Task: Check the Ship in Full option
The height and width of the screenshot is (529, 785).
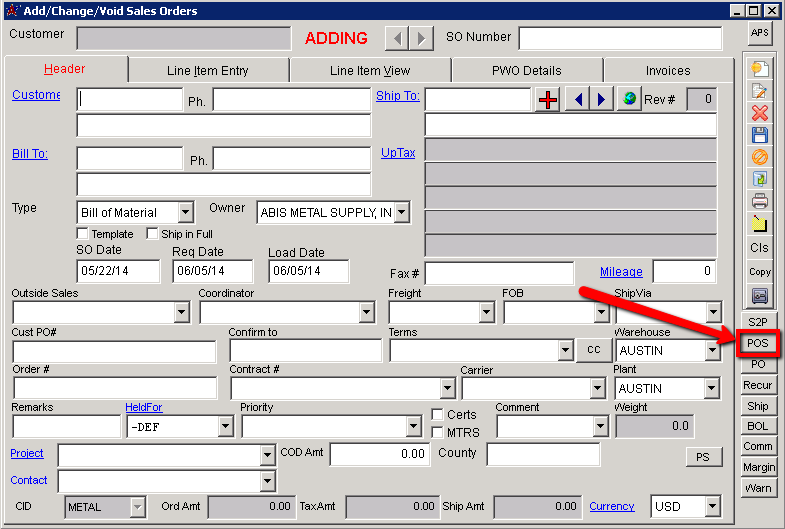Action: coord(153,234)
